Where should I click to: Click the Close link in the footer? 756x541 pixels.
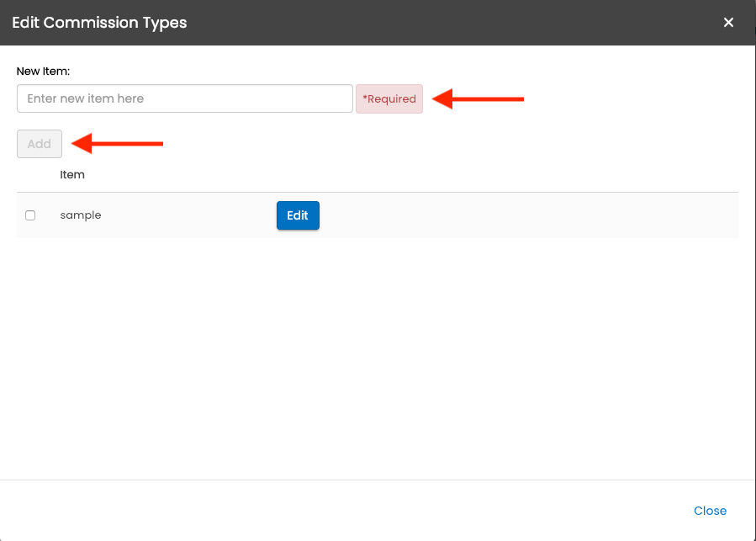710,511
